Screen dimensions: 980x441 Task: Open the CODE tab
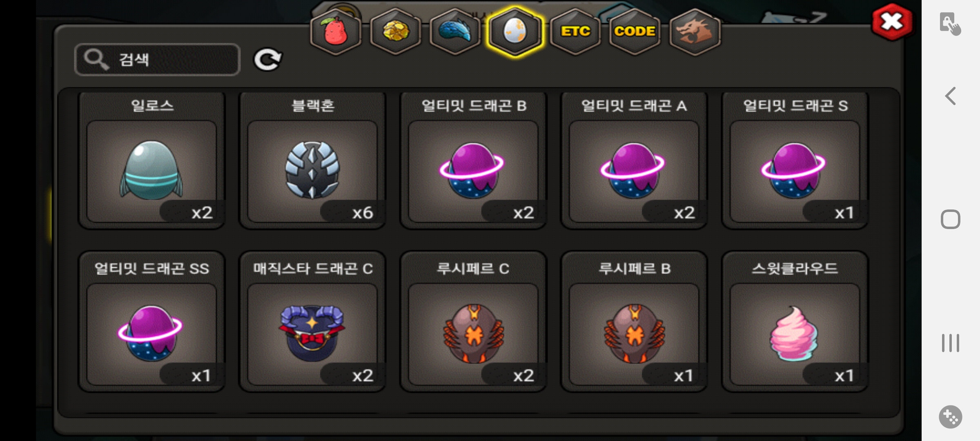(x=635, y=32)
